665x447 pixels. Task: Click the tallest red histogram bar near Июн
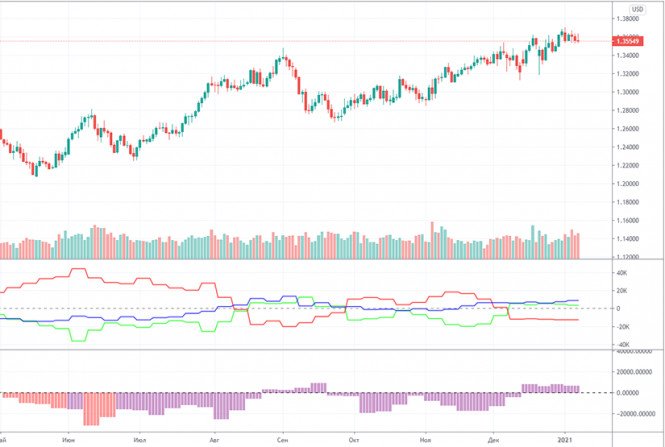(x=91, y=408)
